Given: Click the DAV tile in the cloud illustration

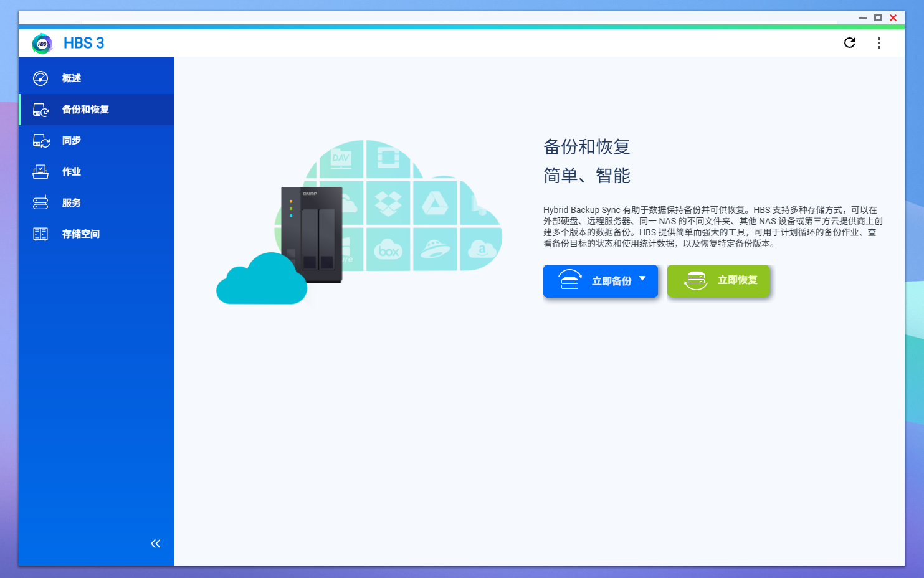Looking at the screenshot, I should pos(341,159).
